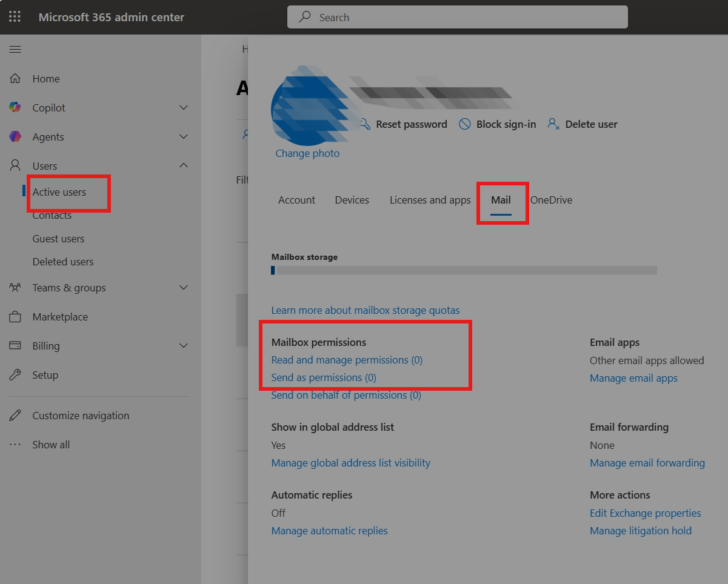Select the Mail tab
728x584 pixels.
(501, 201)
